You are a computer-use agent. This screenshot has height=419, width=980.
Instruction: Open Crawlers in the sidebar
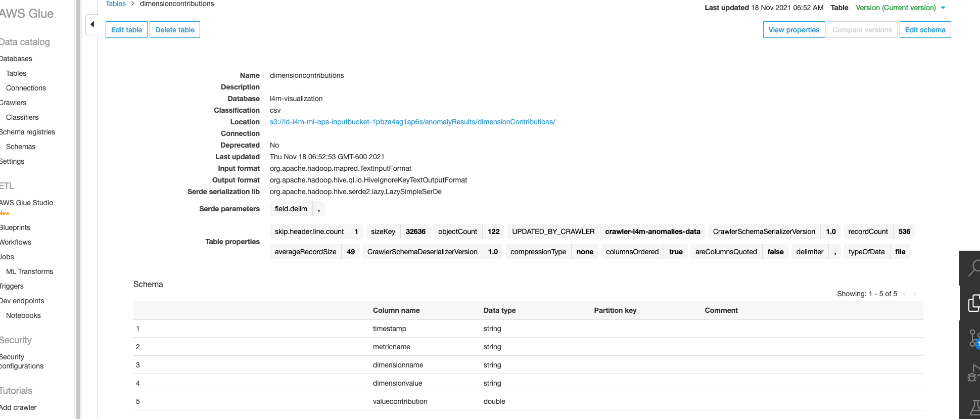(13, 103)
